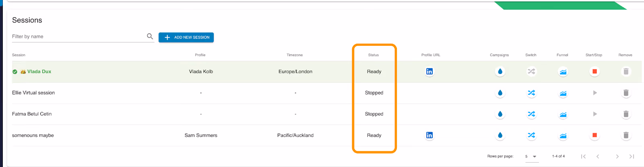Image resolution: width=644 pixels, height=167 pixels.
Task: Open LinkedIn profile for somenouns maybe session
Action: point(429,135)
